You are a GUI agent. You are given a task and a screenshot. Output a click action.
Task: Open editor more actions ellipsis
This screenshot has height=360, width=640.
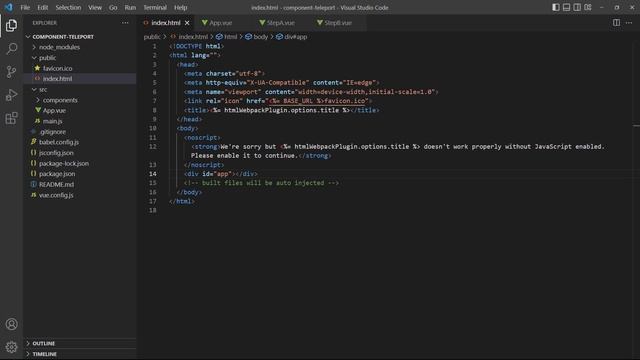[629, 23]
